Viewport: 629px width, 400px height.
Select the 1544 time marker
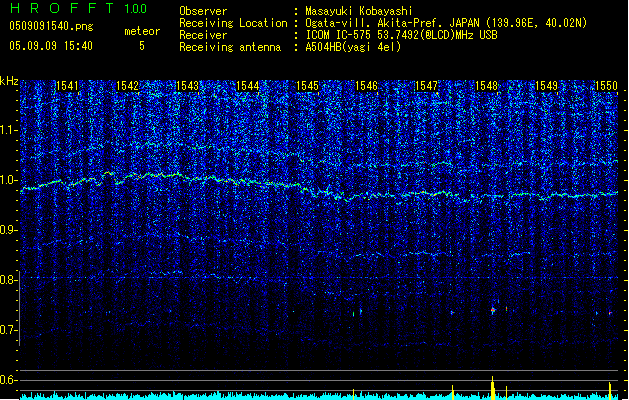pos(248,87)
